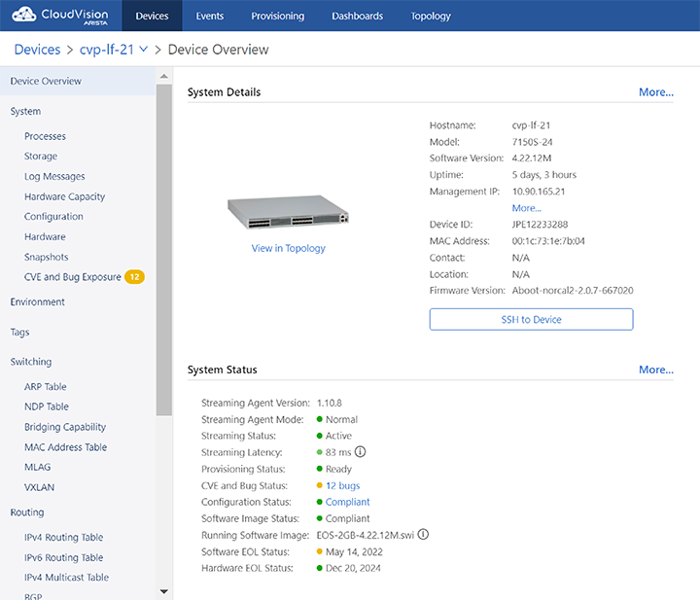This screenshot has width=700, height=600.
Task: Click cvp-lf-21 breadcrumb link
Action: (x=107, y=50)
